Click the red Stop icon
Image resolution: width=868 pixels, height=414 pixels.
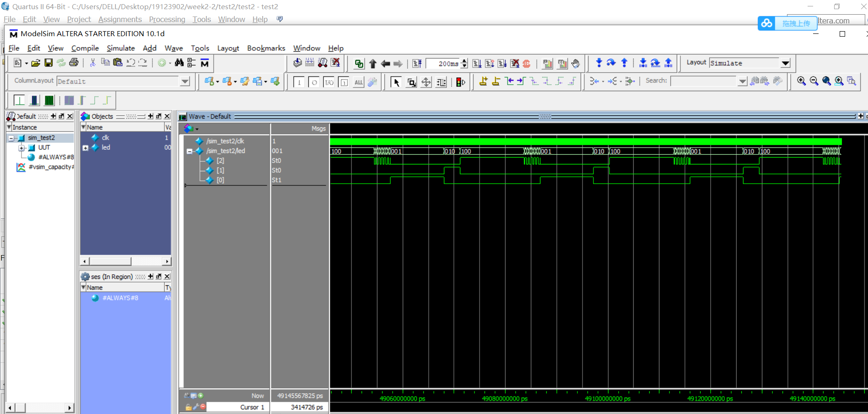coord(527,64)
